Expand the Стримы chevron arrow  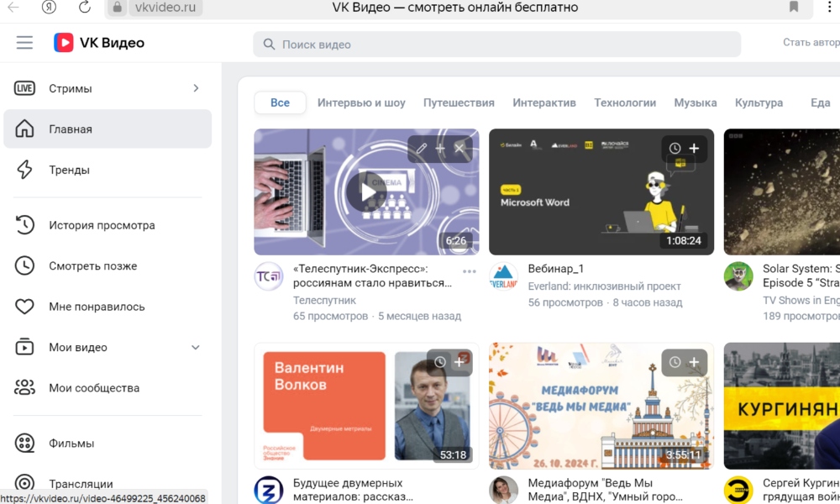click(x=196, y=88)
